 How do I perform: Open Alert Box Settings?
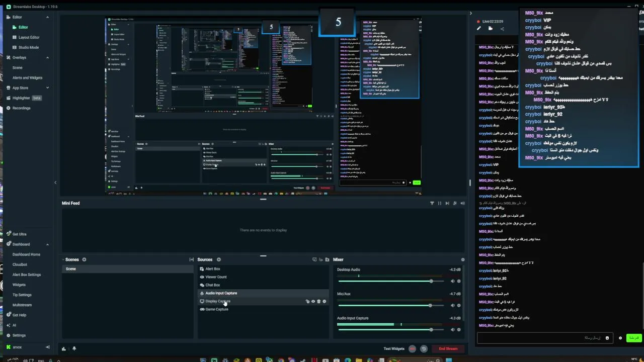27,275
